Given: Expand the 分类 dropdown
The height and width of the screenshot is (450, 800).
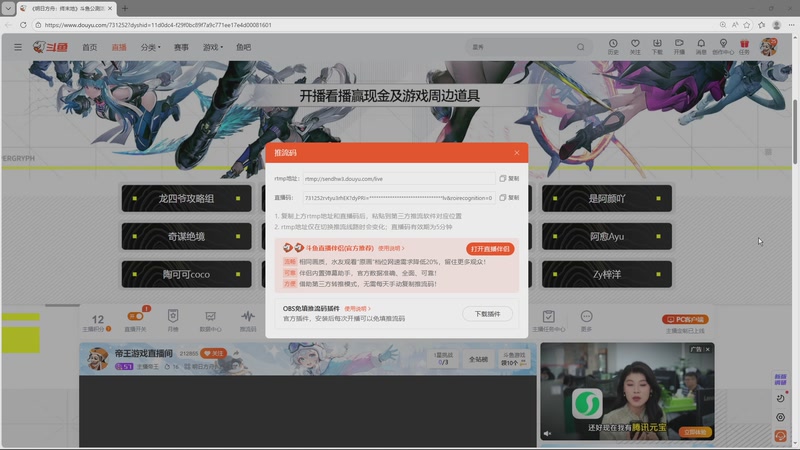Looking at the screenshot, I should coord(151,47).
